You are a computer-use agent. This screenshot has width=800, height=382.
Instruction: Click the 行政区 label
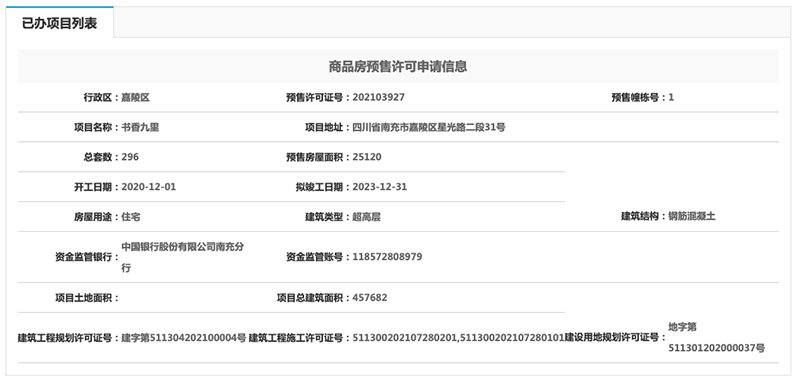(x=97, y=97)
